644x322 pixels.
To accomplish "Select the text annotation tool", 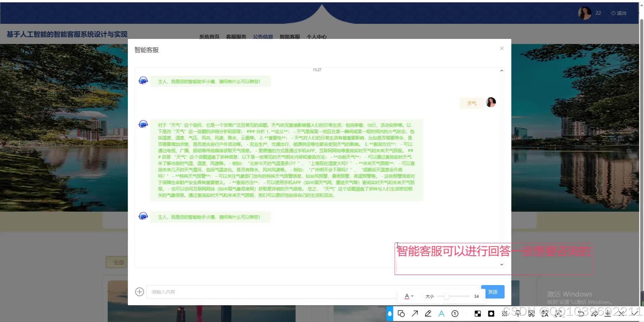I will click(441, 314).
